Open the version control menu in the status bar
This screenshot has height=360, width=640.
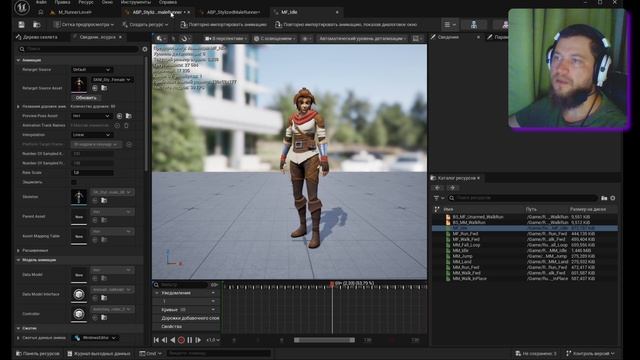pos(590,353)
